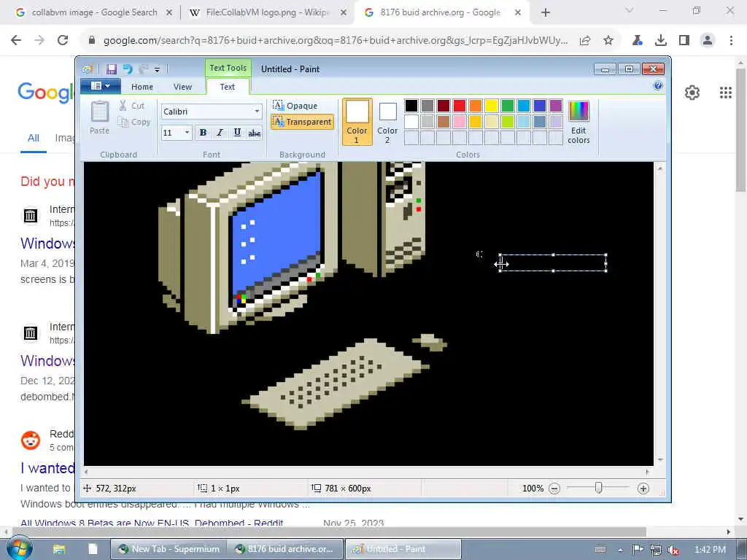Select Color 1 foreground button
This screenshot has height=560, width=747.
(357, 122)
